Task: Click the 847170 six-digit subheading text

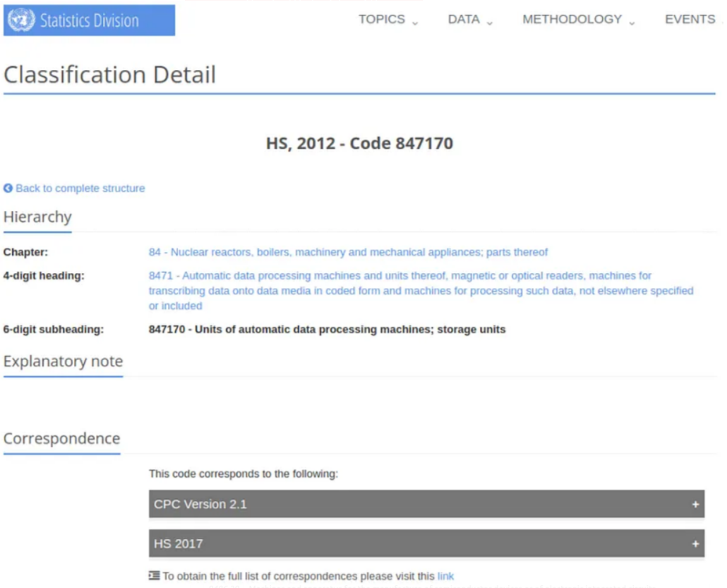Action: click(x=327, y=330)
